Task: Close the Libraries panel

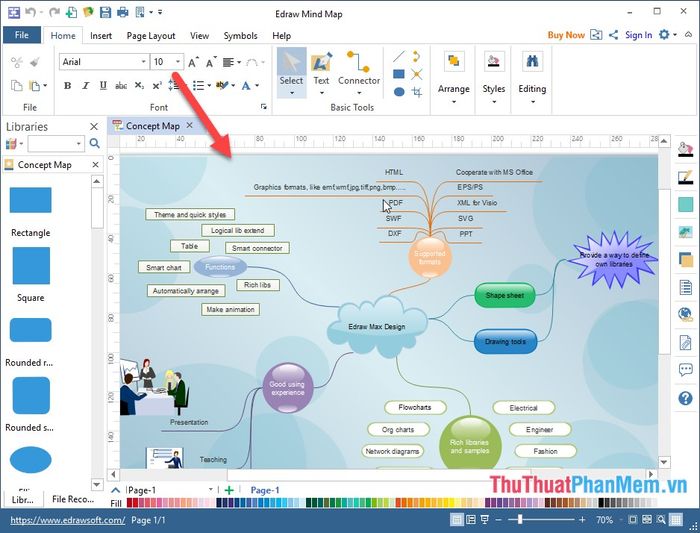Action: pyautogui.click(x=94, y=127)
